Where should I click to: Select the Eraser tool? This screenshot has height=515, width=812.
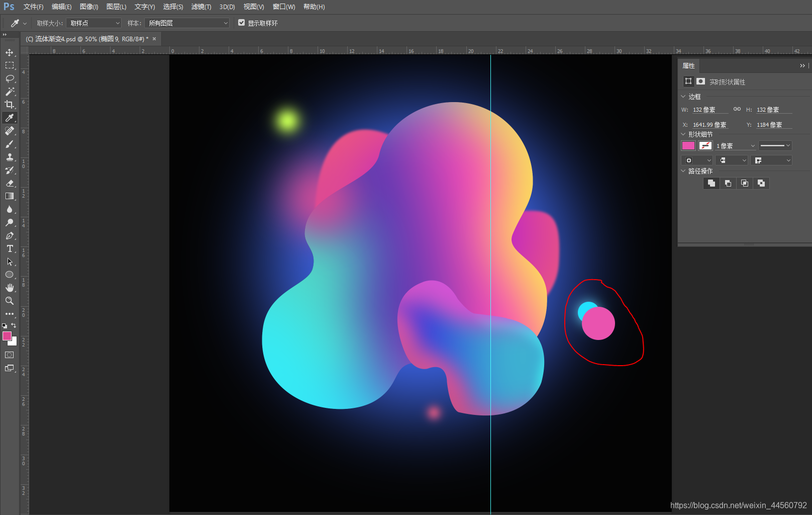coord(10,183)
